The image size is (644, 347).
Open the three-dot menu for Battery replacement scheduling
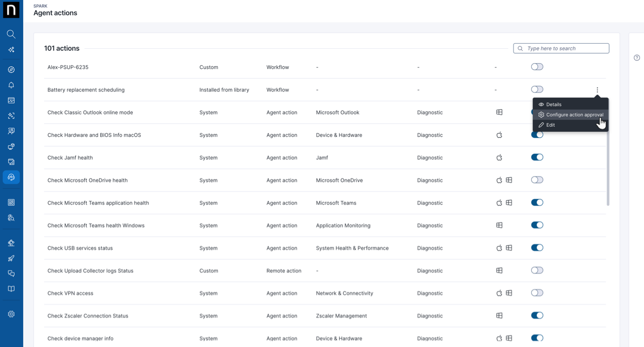pos(597,90)
